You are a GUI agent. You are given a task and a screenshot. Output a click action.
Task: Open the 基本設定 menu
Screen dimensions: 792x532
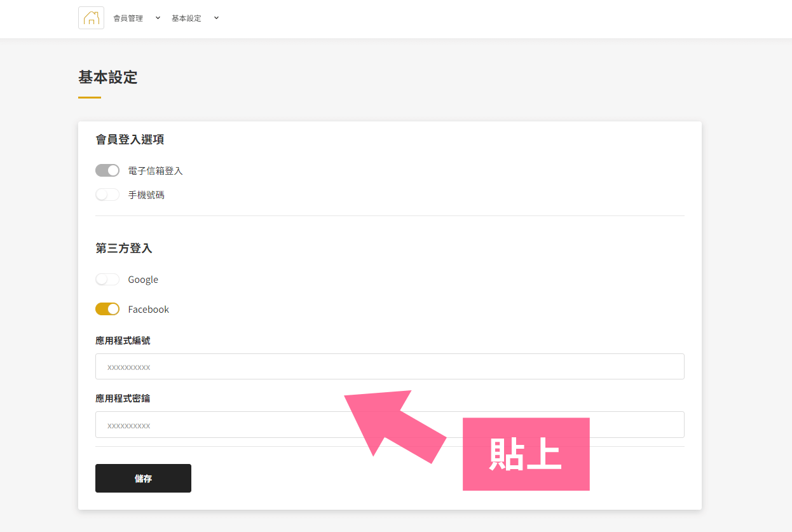coord(186,18)
